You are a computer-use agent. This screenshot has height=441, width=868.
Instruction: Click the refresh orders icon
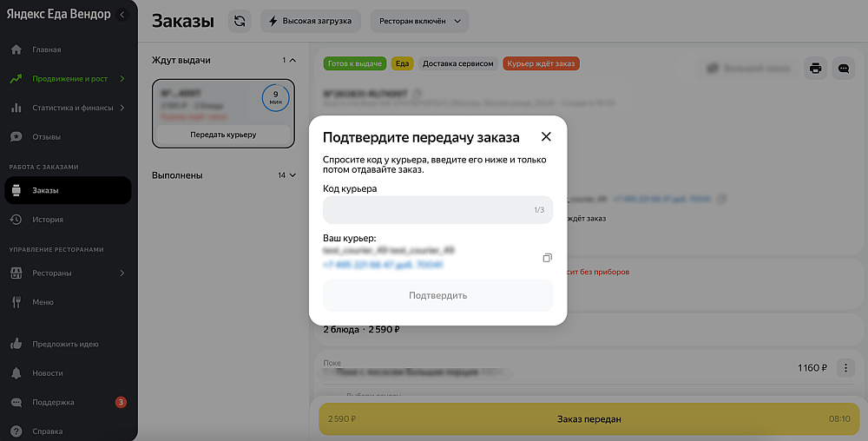[240, 21]
